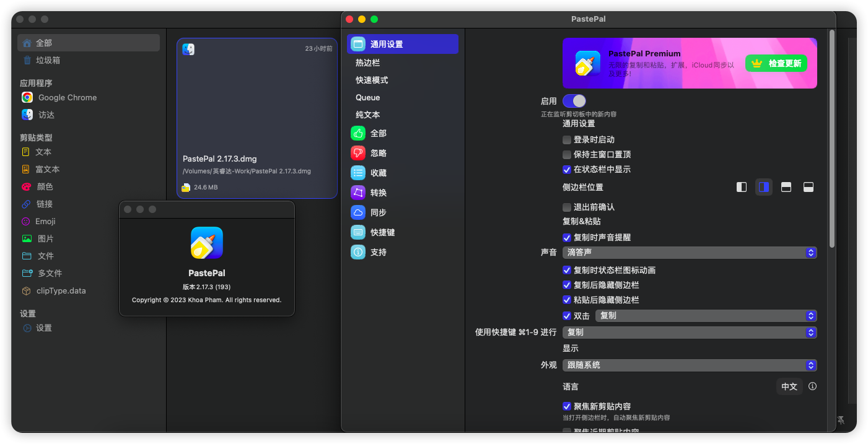Uncheck 复制时声音提醒 option
This screenshot has width=868, height=444.
(x=567, y=238)
